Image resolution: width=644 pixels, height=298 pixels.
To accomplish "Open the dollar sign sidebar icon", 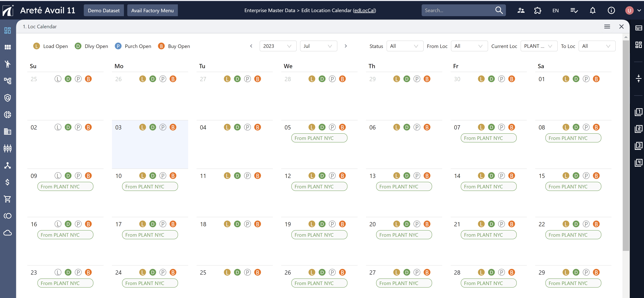I will pos(7,182).
